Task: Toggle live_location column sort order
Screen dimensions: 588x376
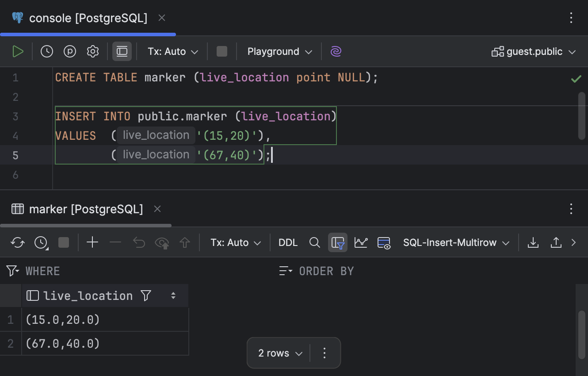Action: [x=173, y=296]
